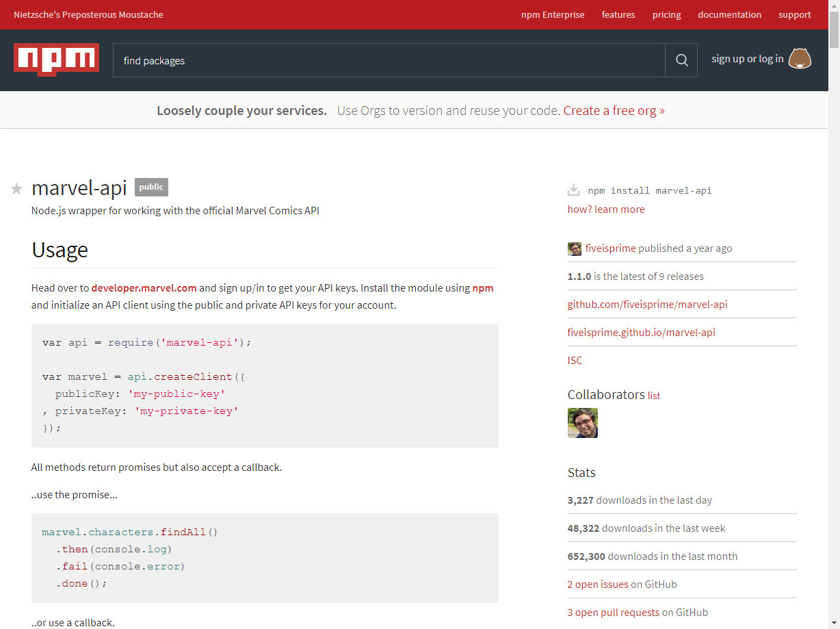840x629 pixels.
Task: Click fiveisprime's small avatar image
Action: (x=575, y=248)
